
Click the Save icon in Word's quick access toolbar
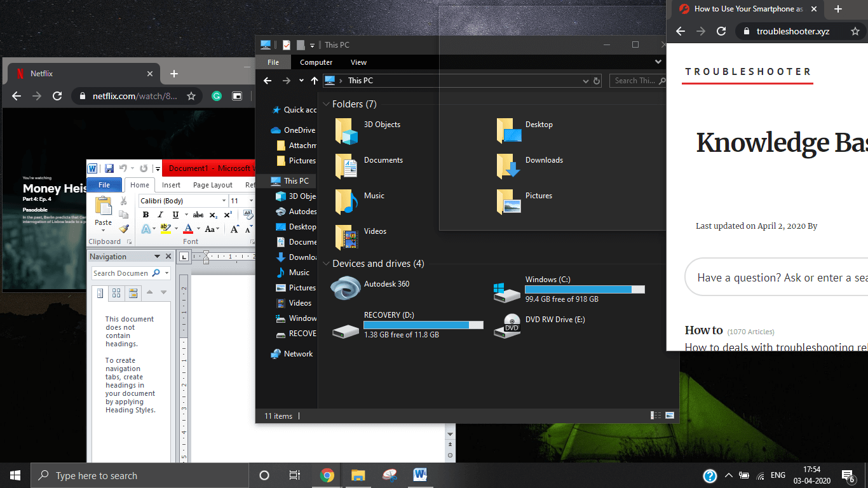coord(109,168)
